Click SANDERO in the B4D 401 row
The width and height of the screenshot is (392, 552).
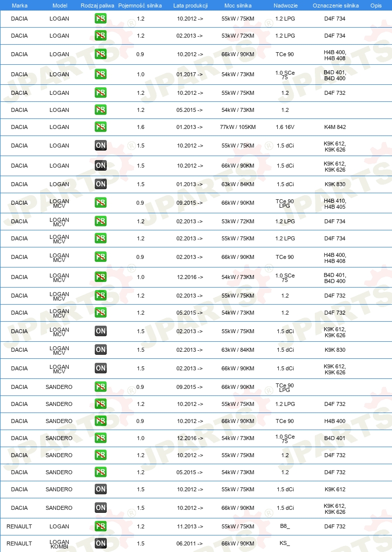(59, 438)
